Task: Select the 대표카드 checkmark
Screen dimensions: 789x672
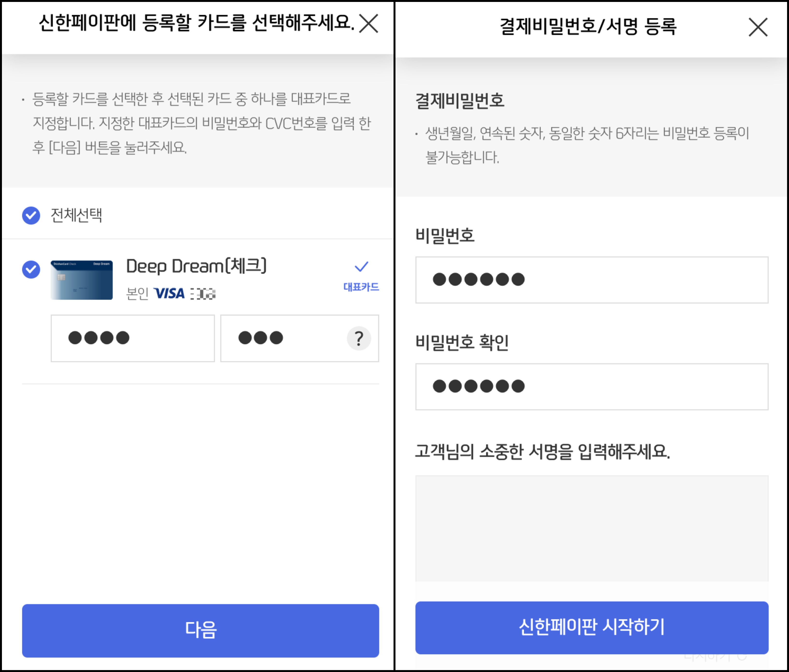Action: click(x=361, y=266)
